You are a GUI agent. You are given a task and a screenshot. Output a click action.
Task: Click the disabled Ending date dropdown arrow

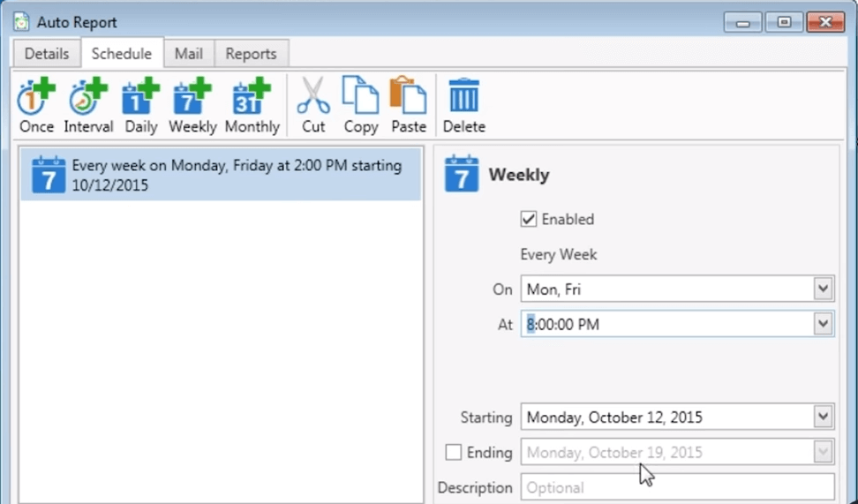coord(823,452)
